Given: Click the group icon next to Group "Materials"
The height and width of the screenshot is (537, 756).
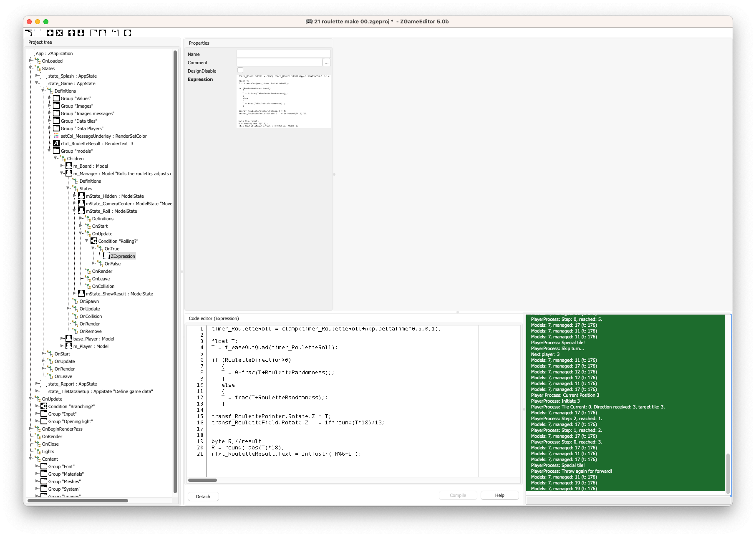Looking at the screenshot, I should 44,474.
